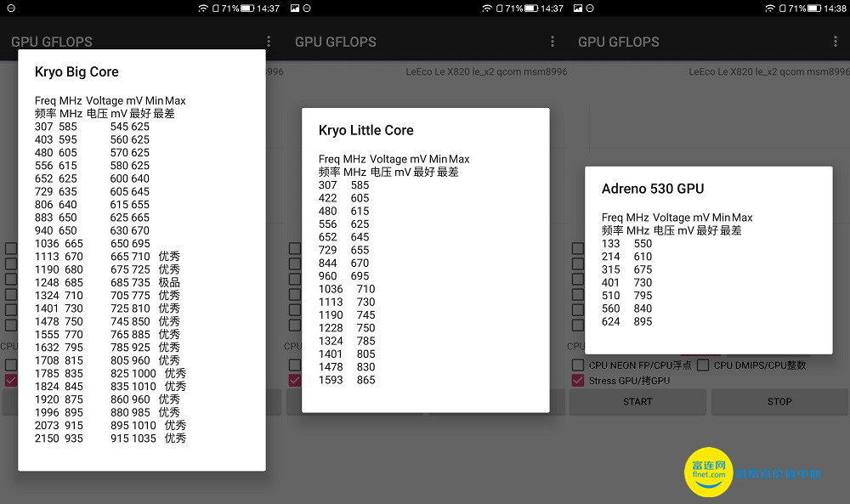This screenshot has height=504, width=850.
Task: Select Big Core row 403 595
Action: [x=92, y=139]
